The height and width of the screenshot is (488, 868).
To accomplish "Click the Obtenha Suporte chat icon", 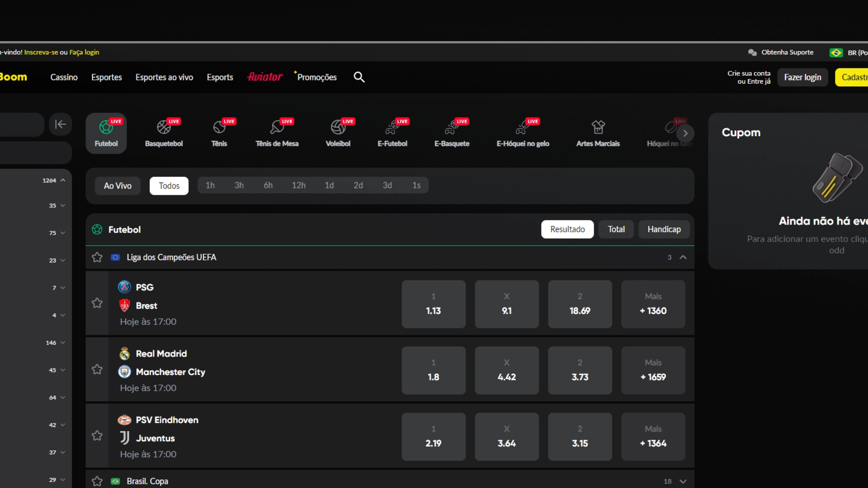I will [752, 52].
